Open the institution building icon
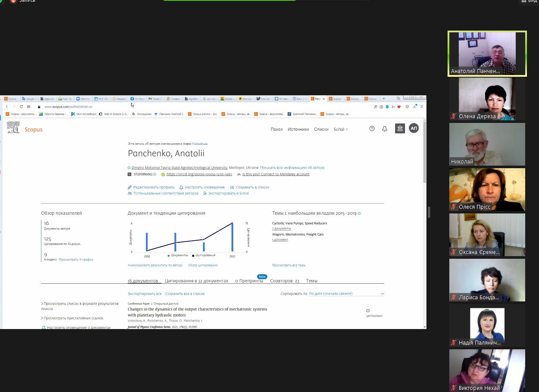Screen dimensions: 539x392 (x=400, y=129)
